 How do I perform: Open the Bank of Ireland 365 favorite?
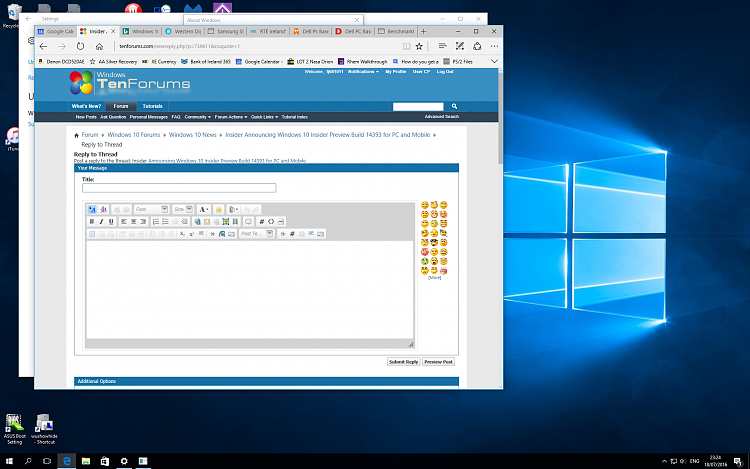[206, 62]
